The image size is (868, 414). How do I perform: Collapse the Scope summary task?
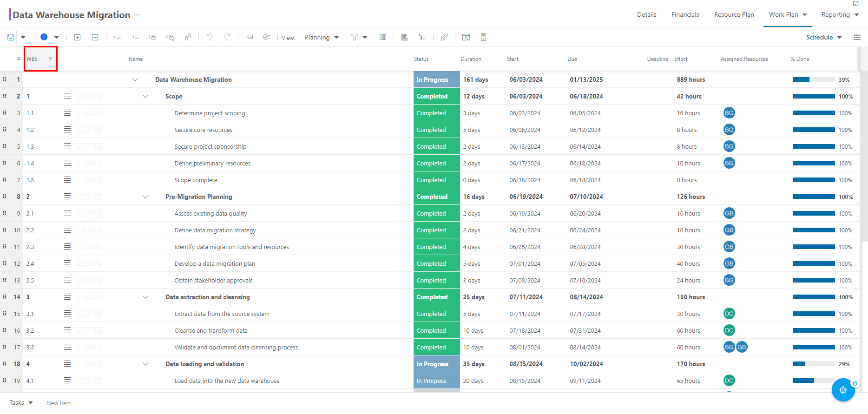[145, 96]
